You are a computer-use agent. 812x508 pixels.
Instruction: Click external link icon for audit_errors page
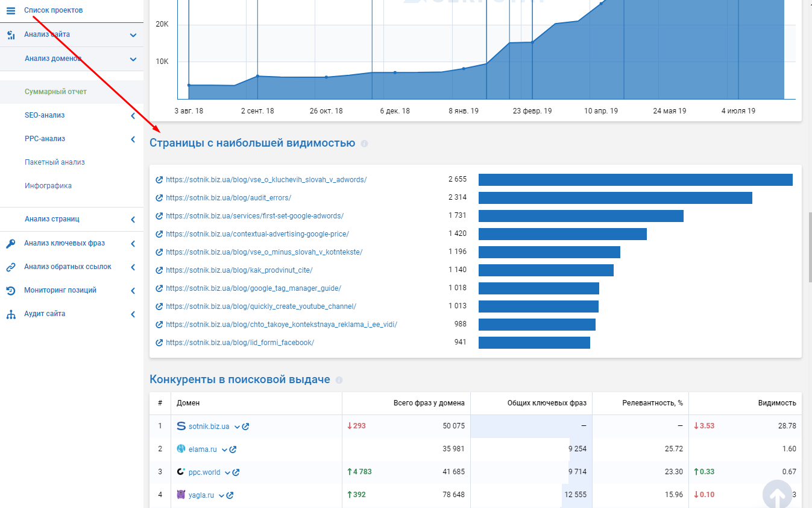coord(159,198)
